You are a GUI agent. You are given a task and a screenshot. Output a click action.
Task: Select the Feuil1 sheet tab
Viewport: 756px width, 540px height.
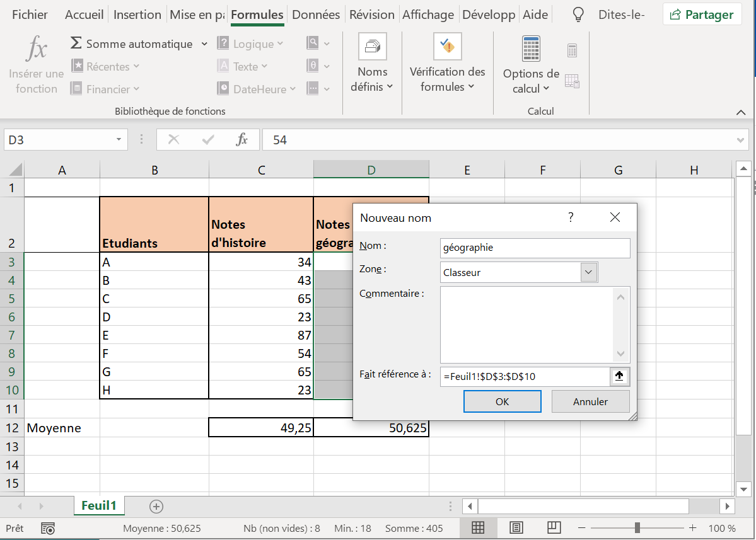99,505
